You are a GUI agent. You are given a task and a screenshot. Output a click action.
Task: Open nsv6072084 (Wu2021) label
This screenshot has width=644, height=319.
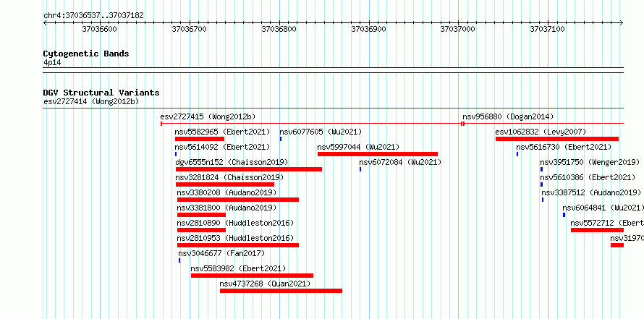pos(400,162)
